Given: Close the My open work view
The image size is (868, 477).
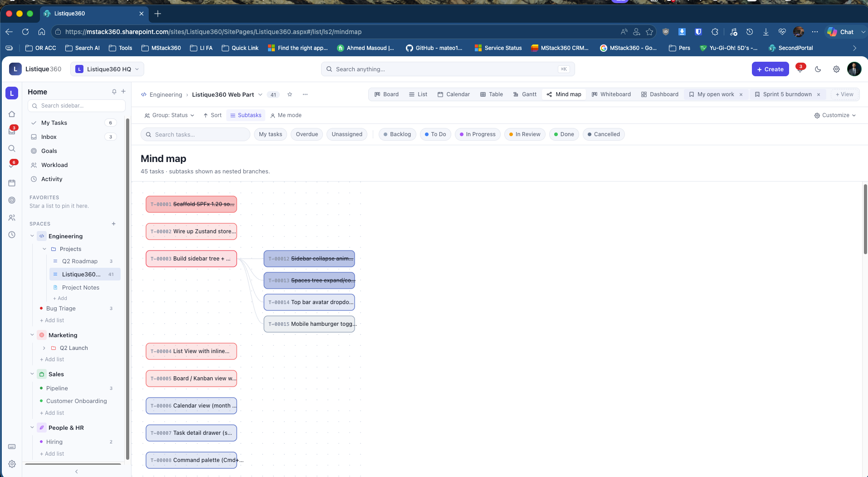Looking at the screenshot, I should (741, 94).
